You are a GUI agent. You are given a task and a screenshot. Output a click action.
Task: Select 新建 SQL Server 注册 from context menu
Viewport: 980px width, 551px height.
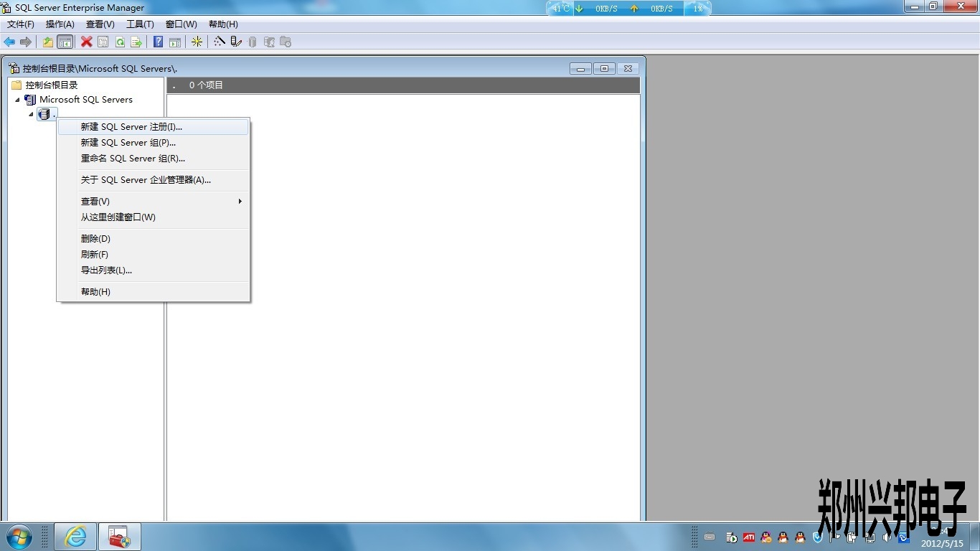[x=131, y=127]
